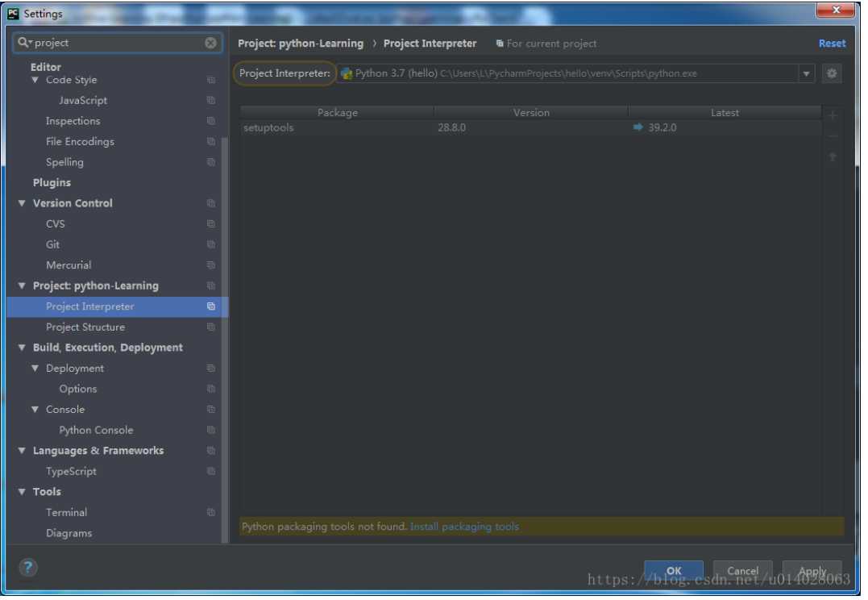This screenshot has height=600, width=868.
Task: Open the File Encodings settings page
Action: pyautogui.click(x=81, y=141)
